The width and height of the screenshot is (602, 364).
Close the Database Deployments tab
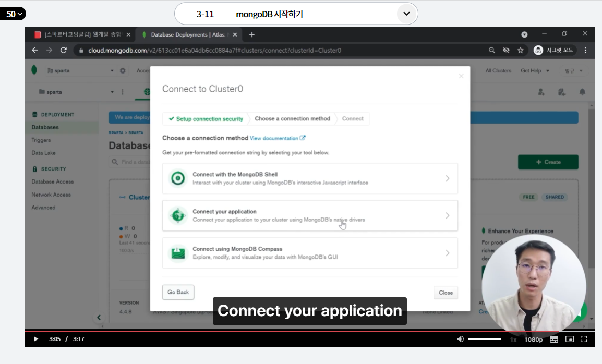pos(235,34)
